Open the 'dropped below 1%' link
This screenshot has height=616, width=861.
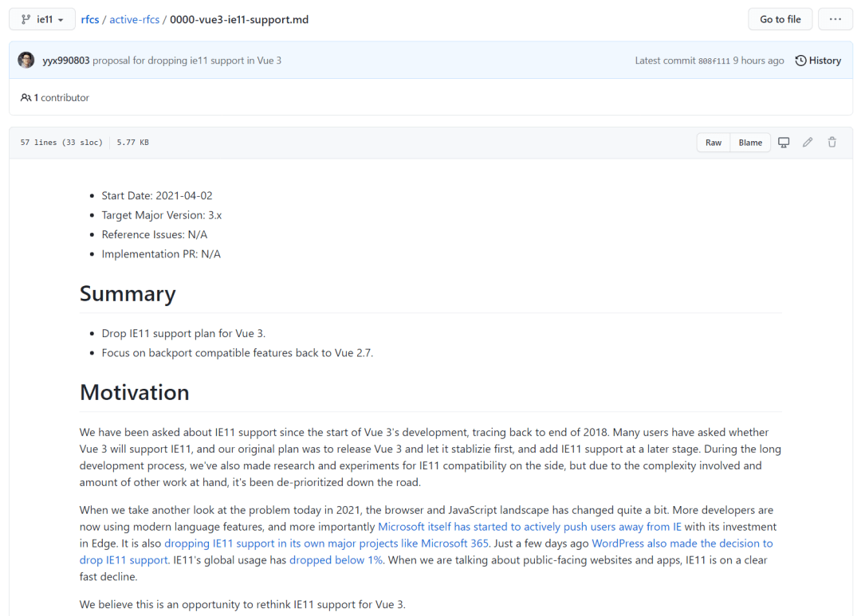pos(336,560)
